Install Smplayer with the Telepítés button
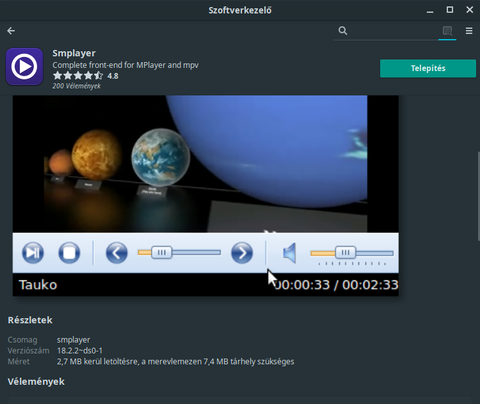The width and height of the screenshot is (480, 404). [x=428, y=68]
